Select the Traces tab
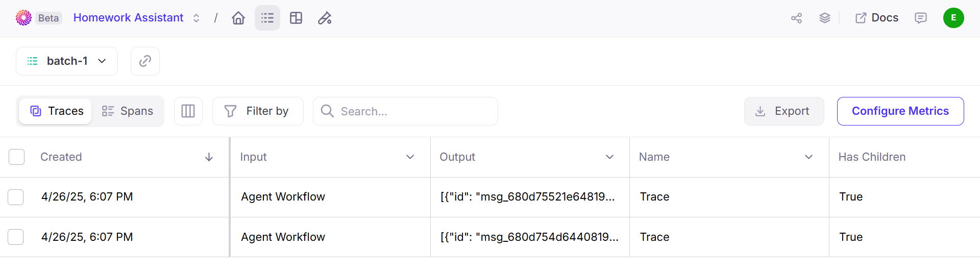 [x=56, y=111]
